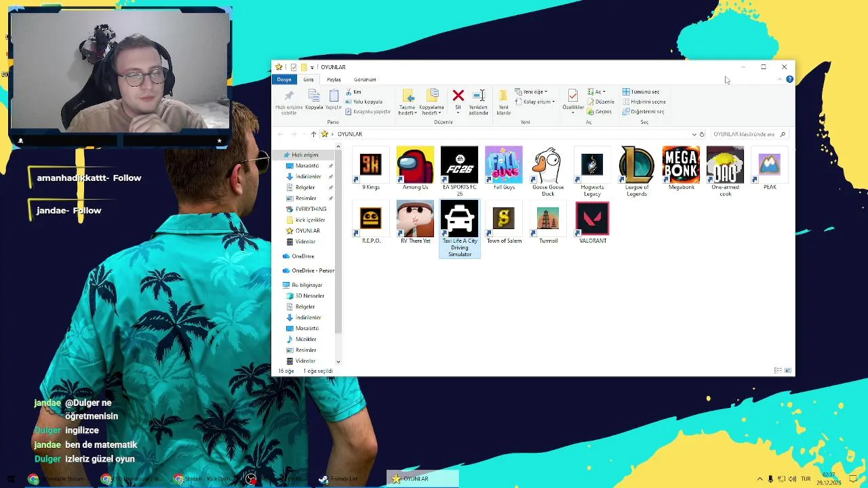Click the Kopyala copy icon in ribbon
The width and height of the screenshot is (868, 488).
(x=314, y=96)
